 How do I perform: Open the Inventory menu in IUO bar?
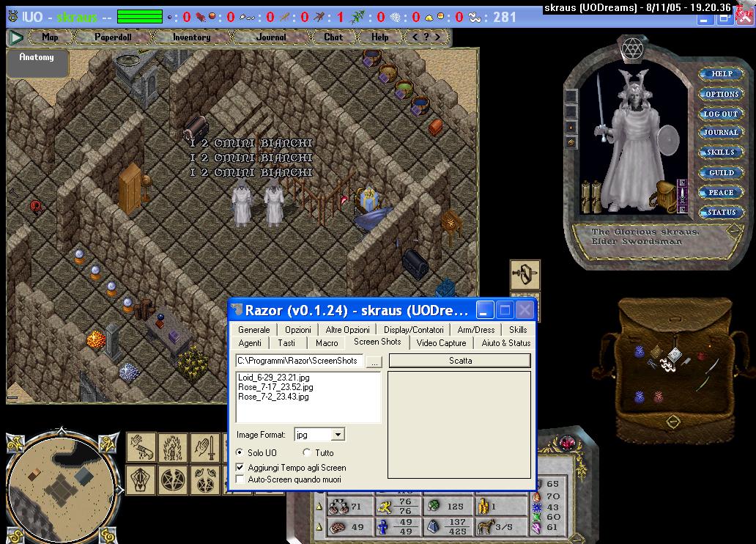(191, 37)
